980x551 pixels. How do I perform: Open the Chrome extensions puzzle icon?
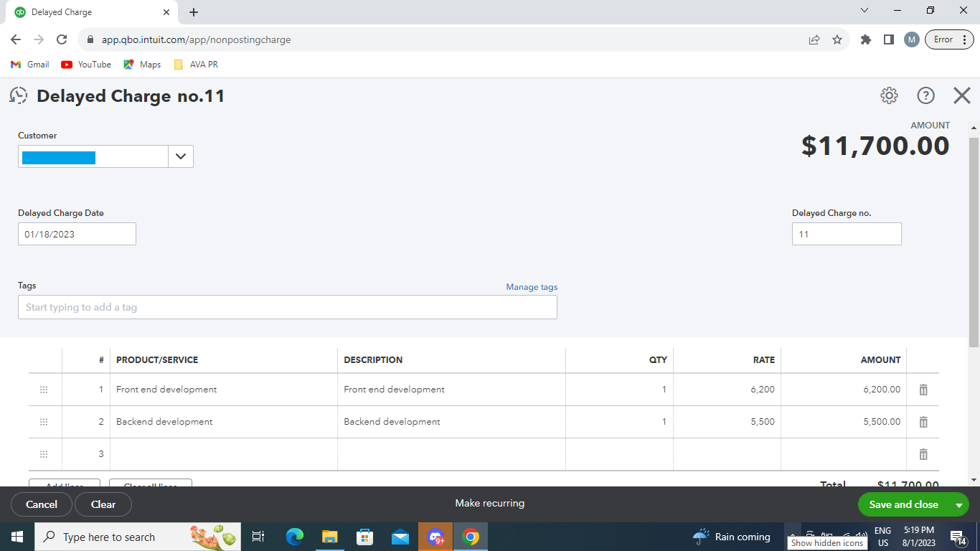(x=866, y=39)
